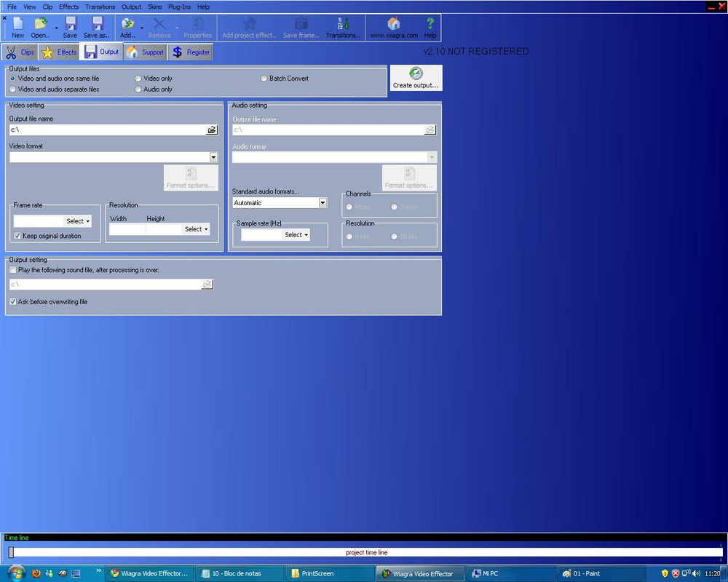Viewport: 728px width, 582px height.
Task: Select the Mono channel option
Action: (x=358, y=207)
